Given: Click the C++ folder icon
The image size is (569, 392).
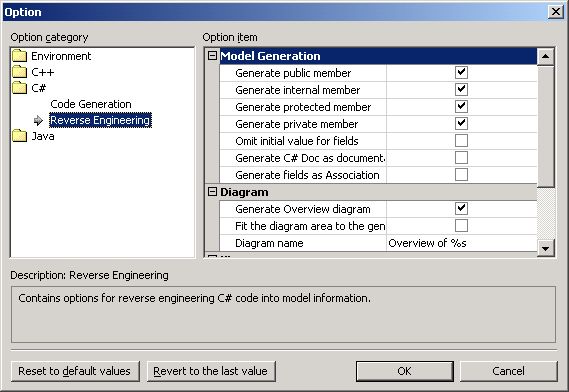Looking at the screenshot, I should (19, 72).
